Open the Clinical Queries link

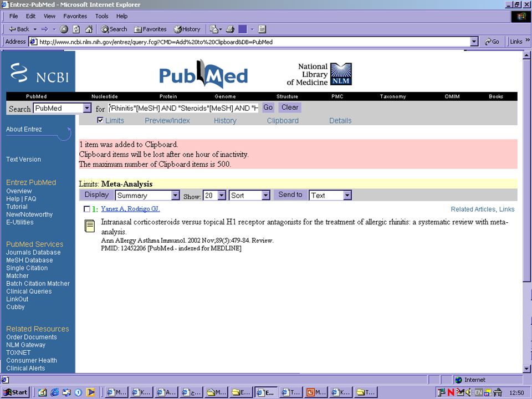point(29,291)
